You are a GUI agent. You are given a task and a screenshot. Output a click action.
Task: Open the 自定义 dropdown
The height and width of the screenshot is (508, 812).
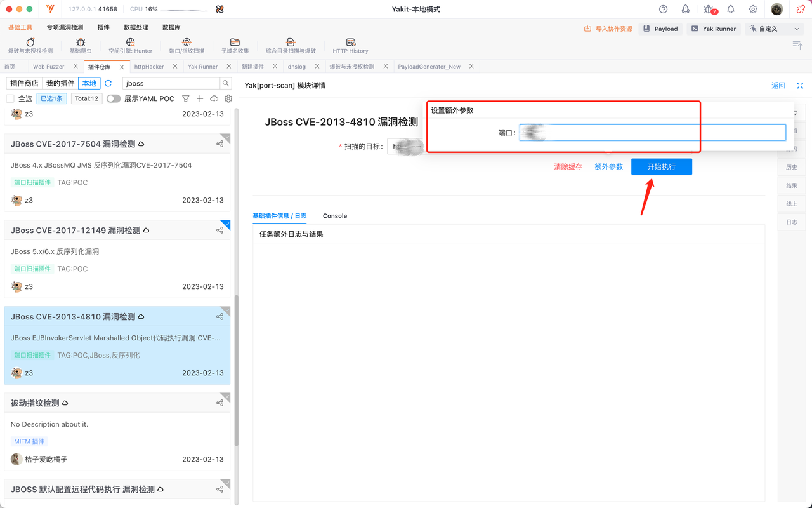[775, 29]
